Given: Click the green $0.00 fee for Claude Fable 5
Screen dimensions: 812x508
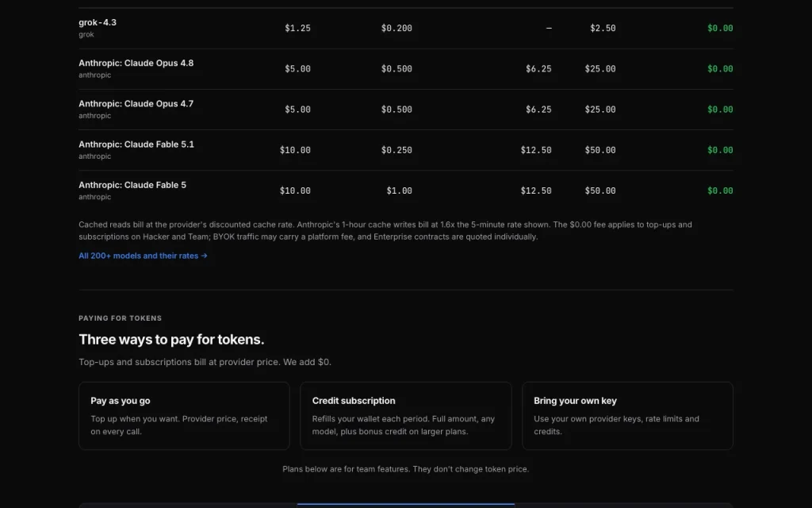Looking at the screenshot, I should point(720,190).
